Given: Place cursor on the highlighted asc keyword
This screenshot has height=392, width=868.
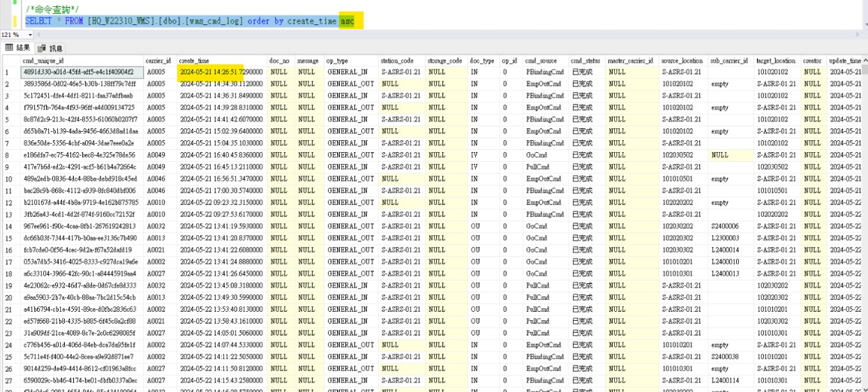Looking at the screenshot, I should click(347, 22).
